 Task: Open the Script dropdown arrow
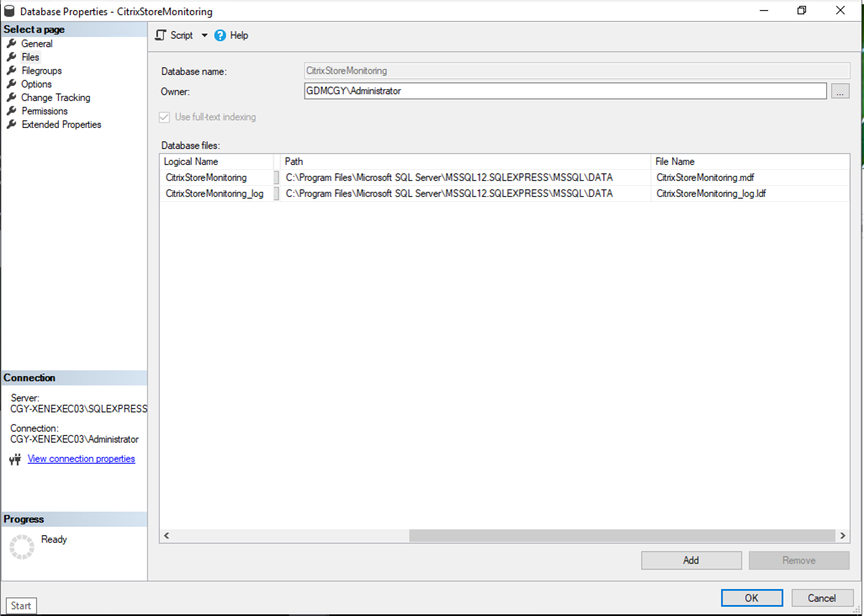tap(204, 35)
